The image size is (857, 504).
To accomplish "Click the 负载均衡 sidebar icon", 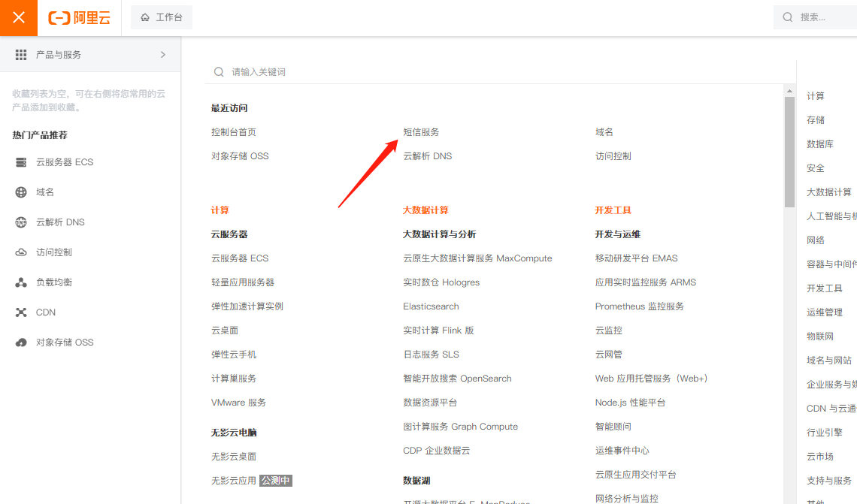I will pos(21,282).
